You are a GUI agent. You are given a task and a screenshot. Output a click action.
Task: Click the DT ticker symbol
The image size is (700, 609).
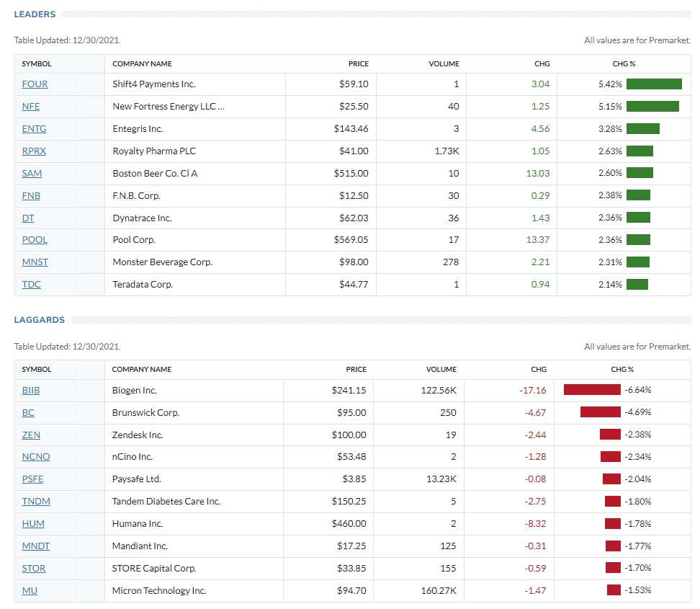pyautogui.click(x=28, y=218)
